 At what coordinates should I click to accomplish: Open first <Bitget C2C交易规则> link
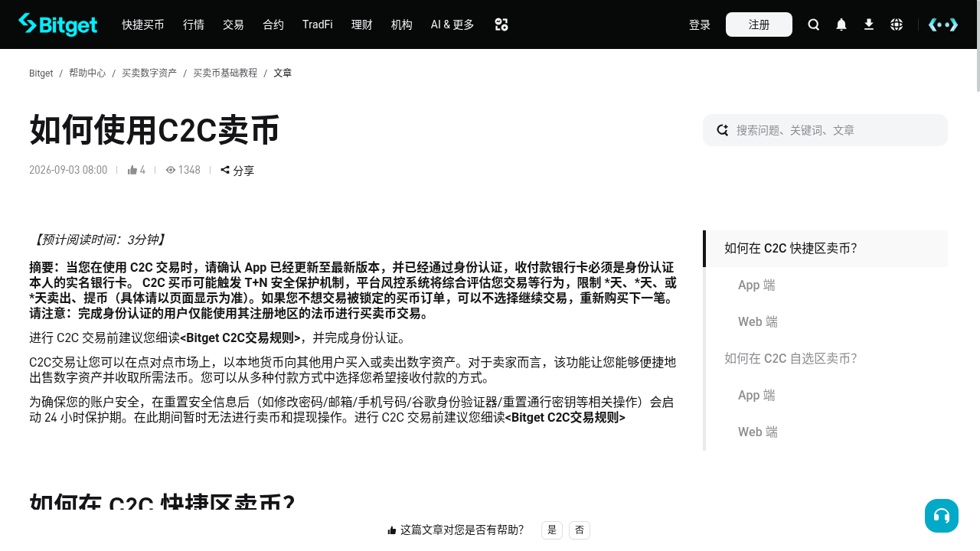click(240, 337)
